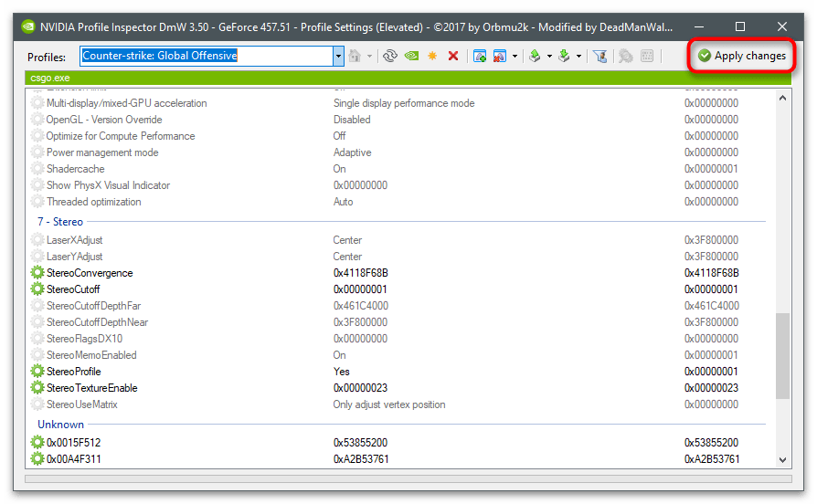Click the 0x00000023 value of StereoTextureEnable
817x504 pixels.
tap(361, 388)
